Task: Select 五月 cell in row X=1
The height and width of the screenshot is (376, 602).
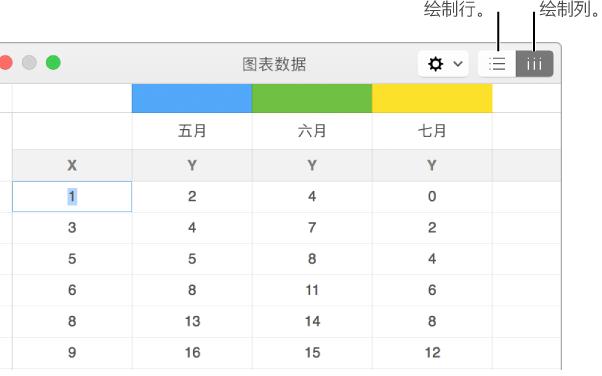Action: click(192, 197)
